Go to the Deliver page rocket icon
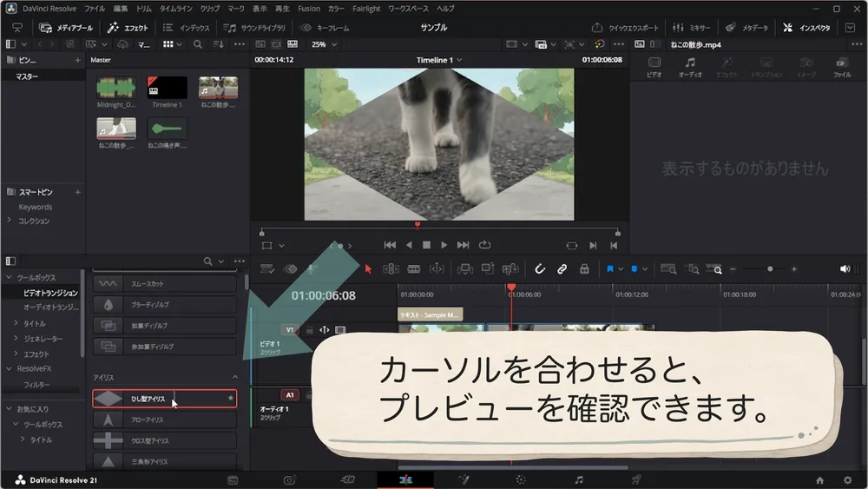The height and width of the screenshot is (489, 868). point(636,480)
